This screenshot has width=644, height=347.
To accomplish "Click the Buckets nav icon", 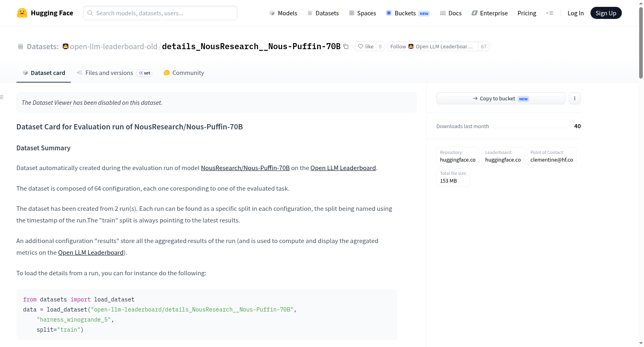I will click(389, 13).
